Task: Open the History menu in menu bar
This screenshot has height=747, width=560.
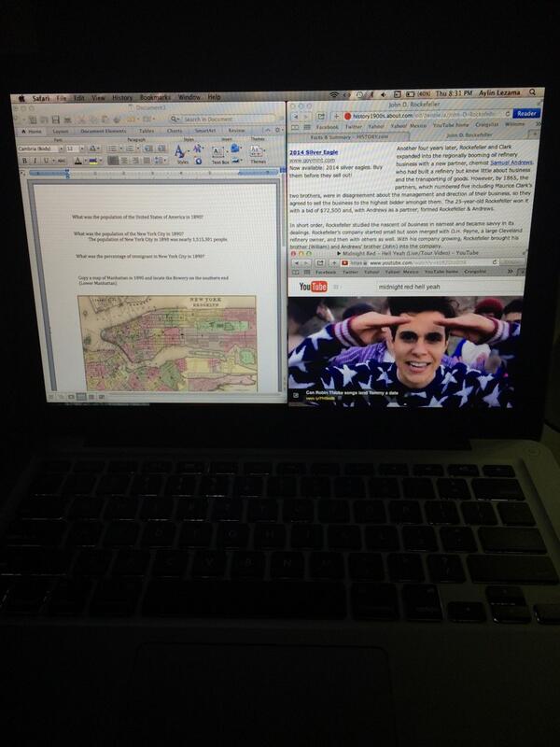Action: click(x=122, y=98)
